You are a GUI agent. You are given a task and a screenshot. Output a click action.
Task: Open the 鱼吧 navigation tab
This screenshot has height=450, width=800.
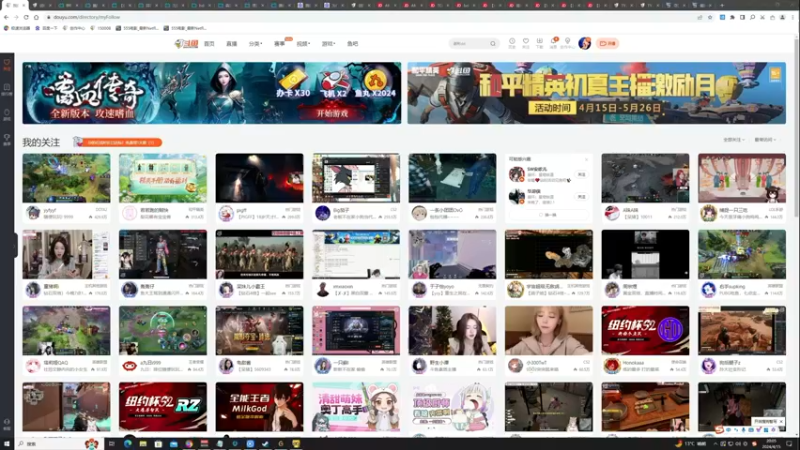click(353, 44)
